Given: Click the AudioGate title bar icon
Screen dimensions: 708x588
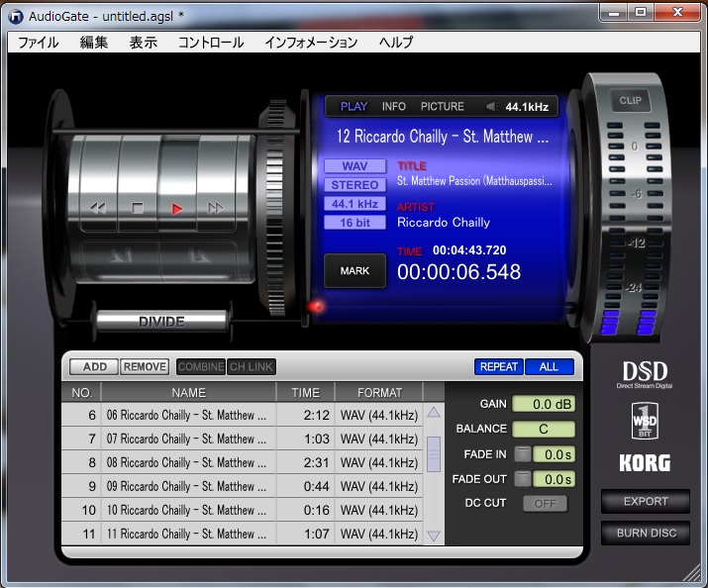Looking at the screenshot, I should (x=16, y=17).
